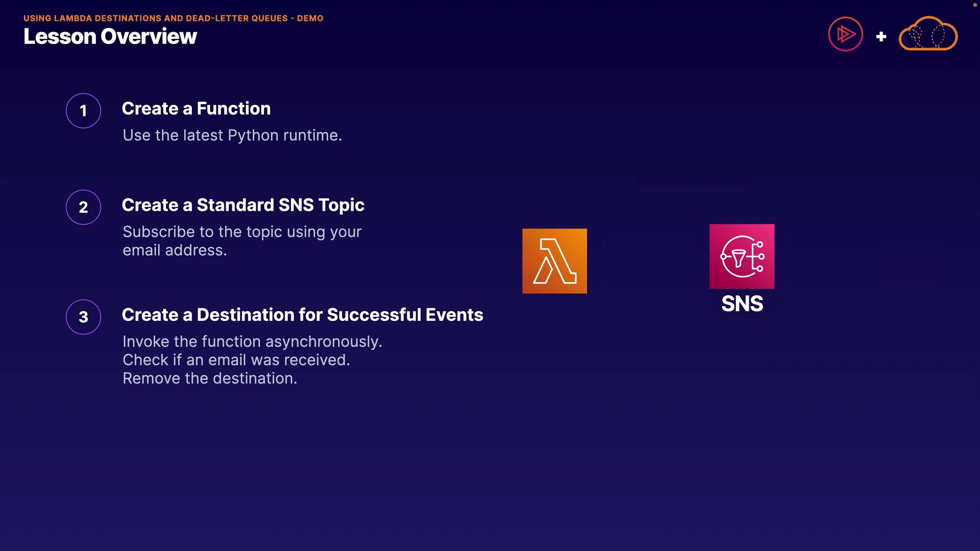
Task: Click the circled number 1 step marker
Action: 83,111
